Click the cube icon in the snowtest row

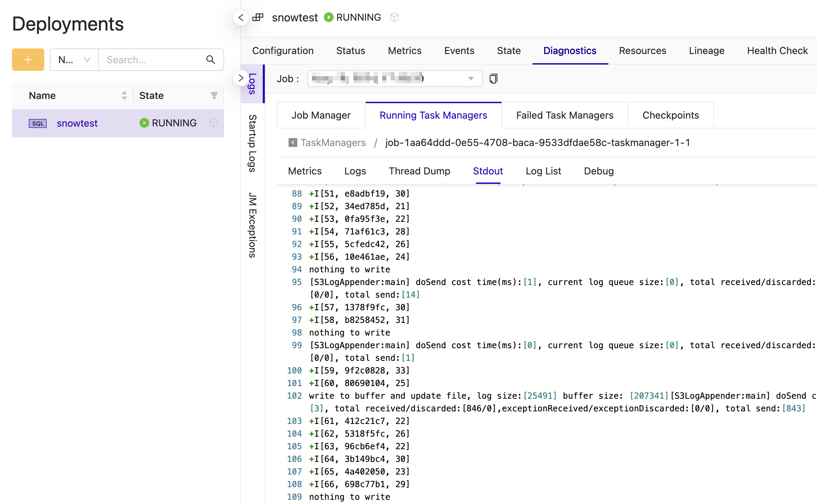pyautogui.click(x=214, y=123)
